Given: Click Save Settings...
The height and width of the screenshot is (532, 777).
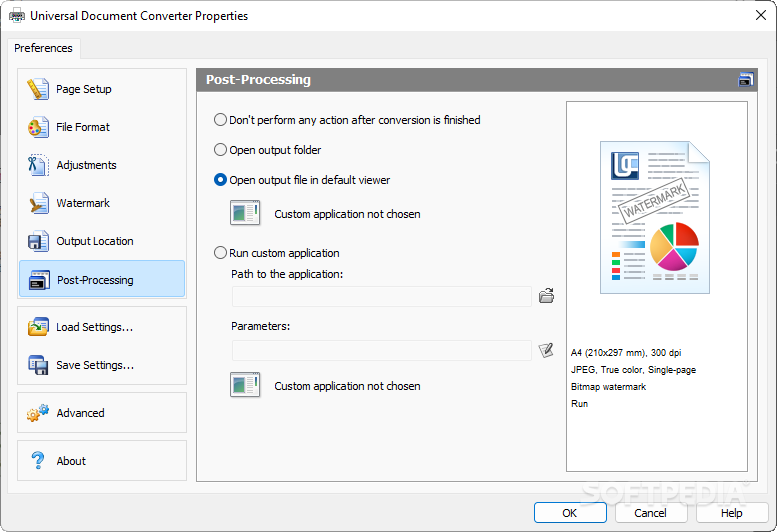Looking at the screenshot, I should 102,365.
